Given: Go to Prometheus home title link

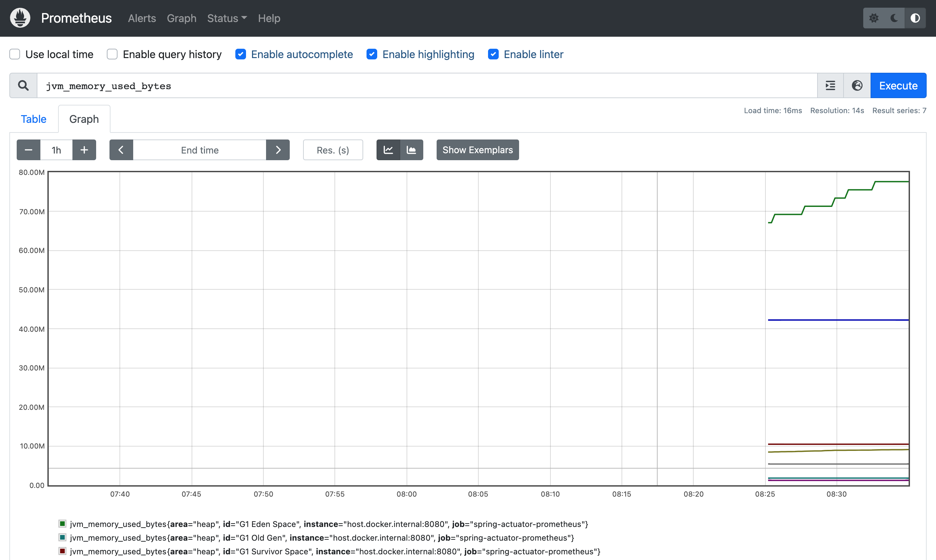Looking at the screenshot, I should tap(76, 18).
